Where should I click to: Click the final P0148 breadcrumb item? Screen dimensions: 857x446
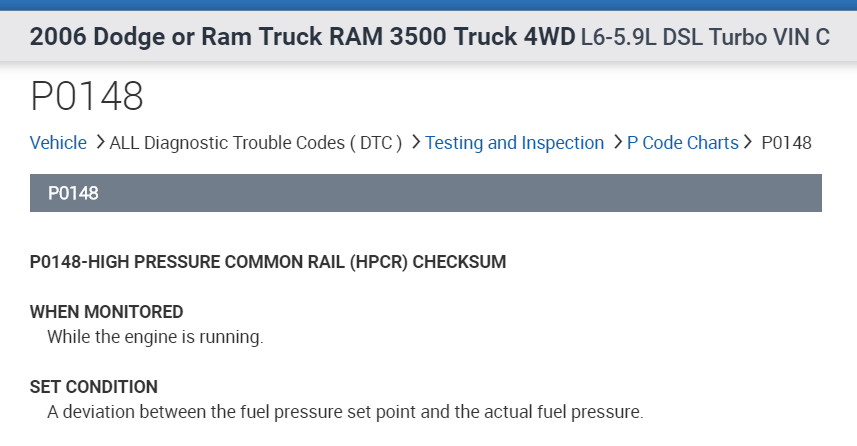786,143
